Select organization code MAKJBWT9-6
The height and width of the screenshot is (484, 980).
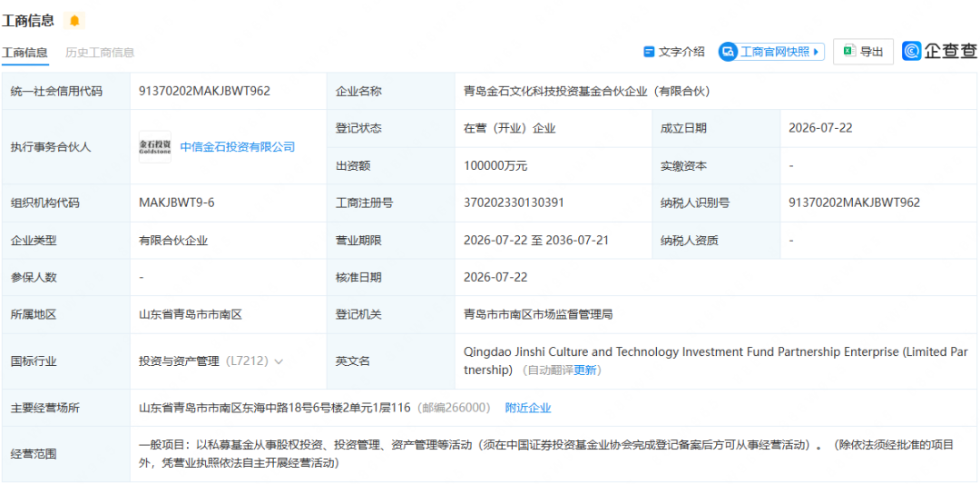click(x=178, y=202)
